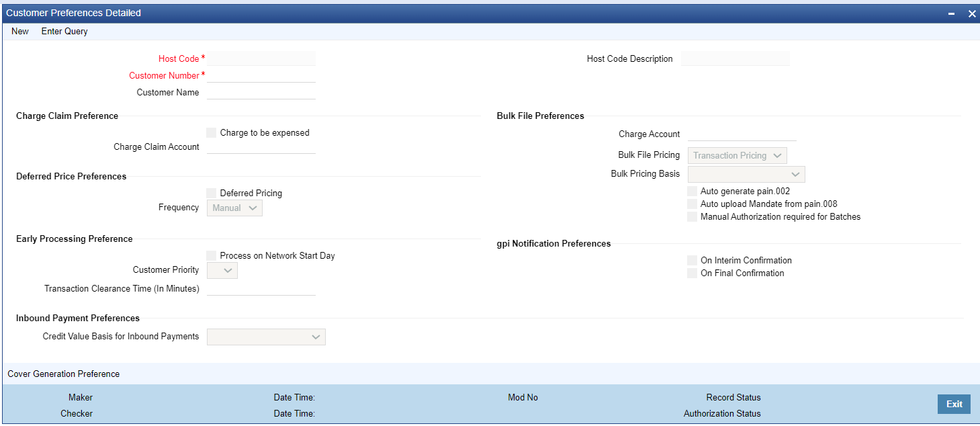Click the Record Status label
Screen dimensions: 980x426
[x=733, y=397]
